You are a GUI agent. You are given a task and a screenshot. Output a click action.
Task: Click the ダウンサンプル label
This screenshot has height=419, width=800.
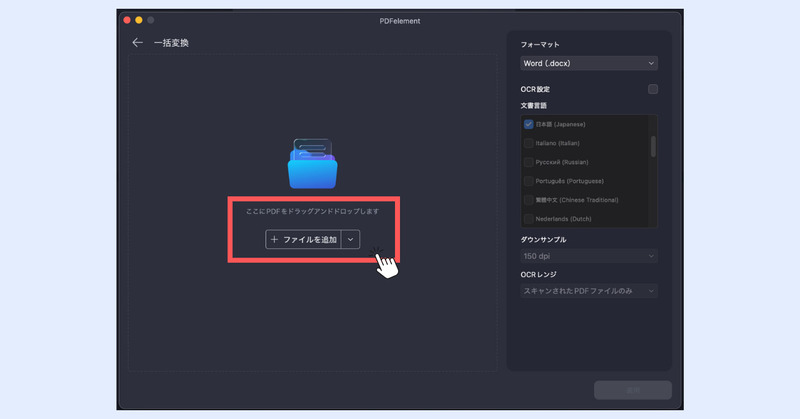[x=543, y=239]
